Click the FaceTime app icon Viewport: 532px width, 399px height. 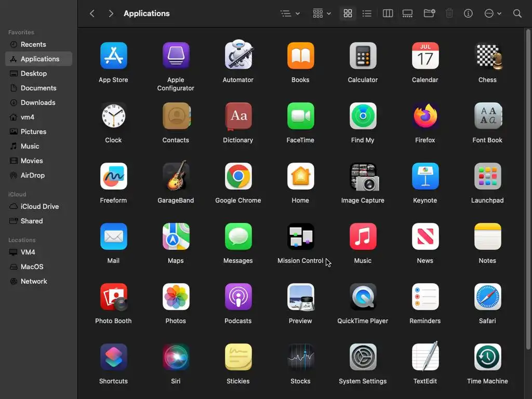coord(301,116)
